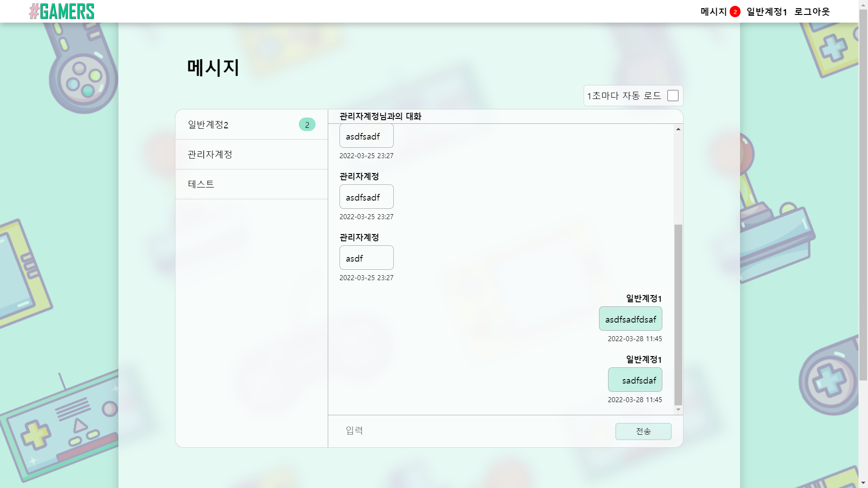Click the 입력 message input field
Viewport: 868px width, 488px height.
pos(452,431)
